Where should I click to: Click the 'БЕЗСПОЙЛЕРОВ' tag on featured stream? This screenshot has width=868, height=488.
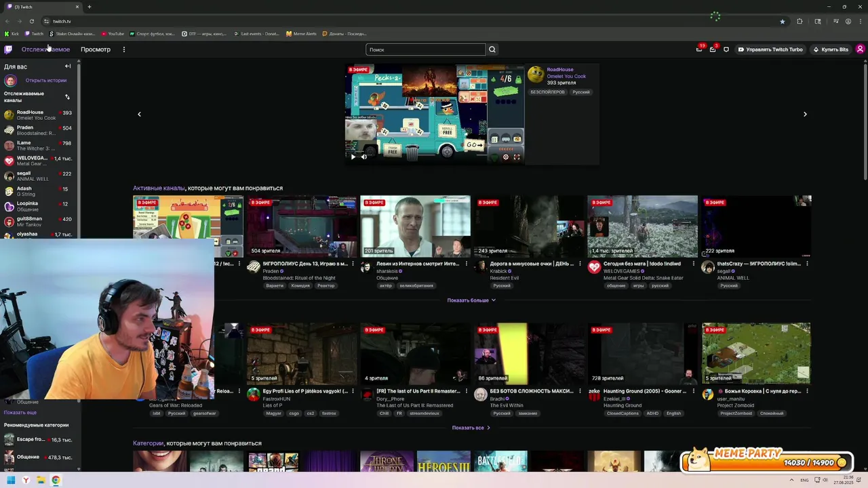click(x=547, y=92)
